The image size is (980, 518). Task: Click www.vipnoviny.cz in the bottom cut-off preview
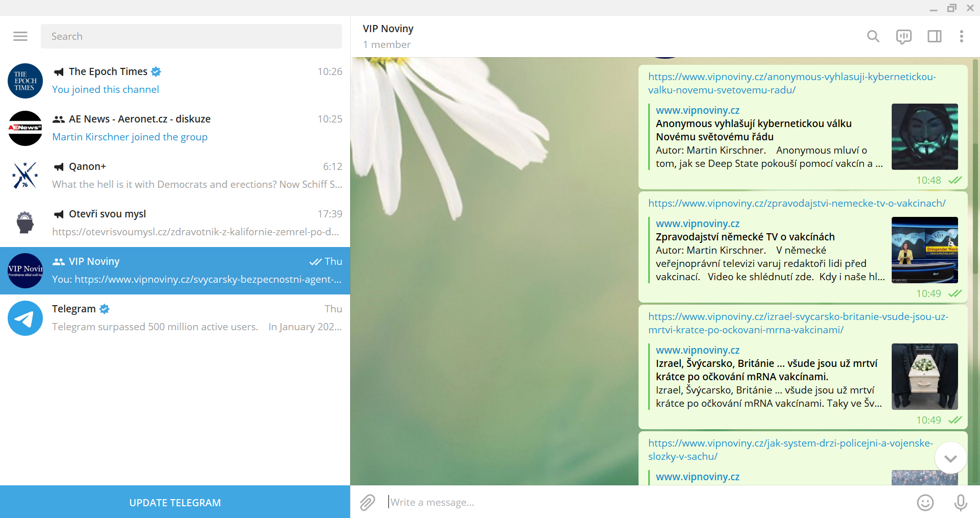(x=698, y=477)
